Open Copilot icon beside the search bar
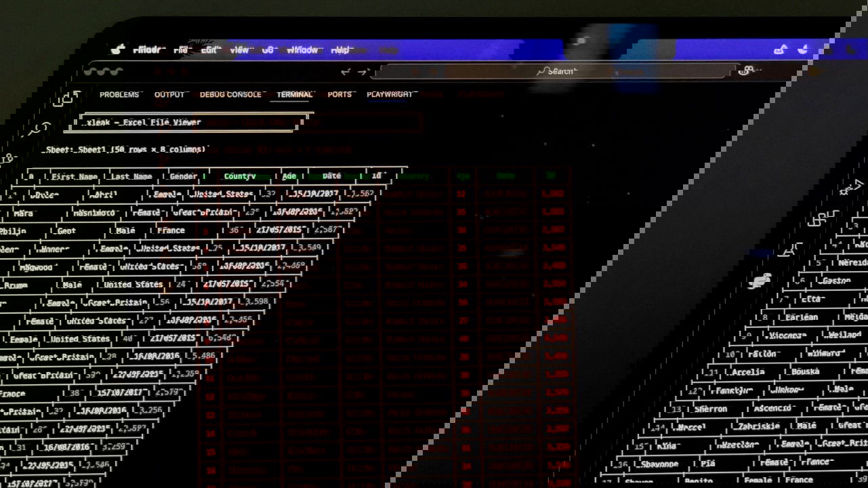The image size is (868, 488). pos(747,71)
